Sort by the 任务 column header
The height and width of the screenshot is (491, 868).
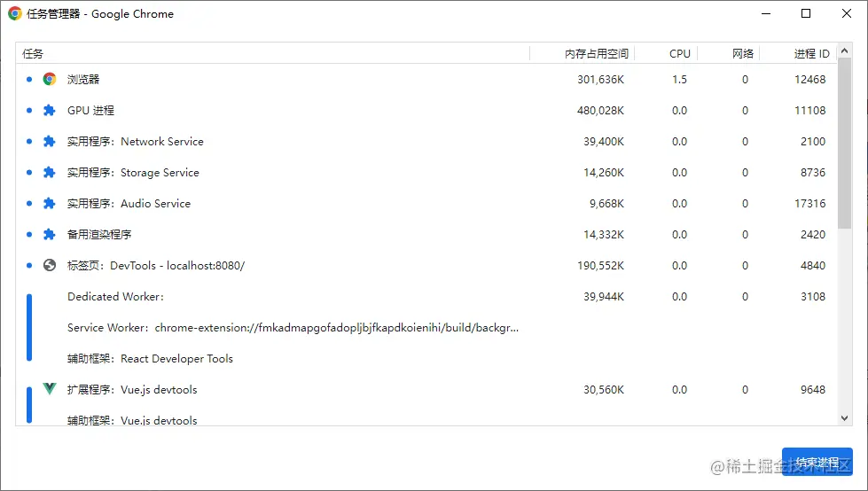(x=272, y=53)
